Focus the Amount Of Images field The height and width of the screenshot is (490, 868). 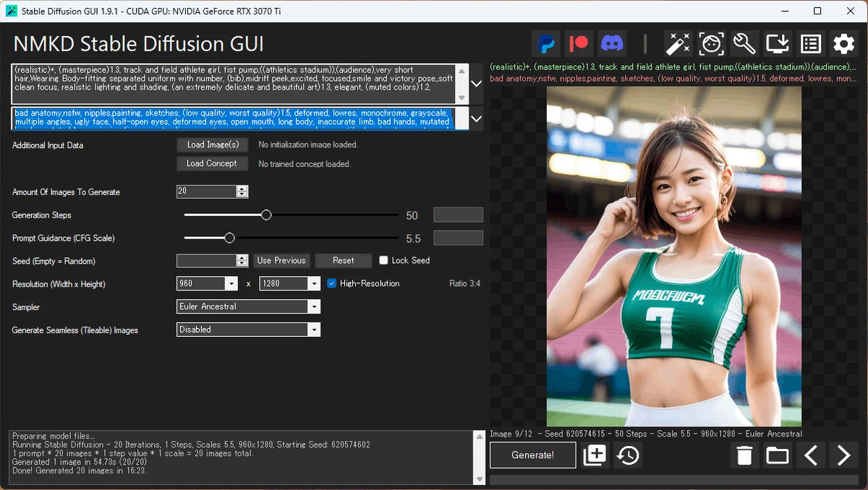(207, 192)
